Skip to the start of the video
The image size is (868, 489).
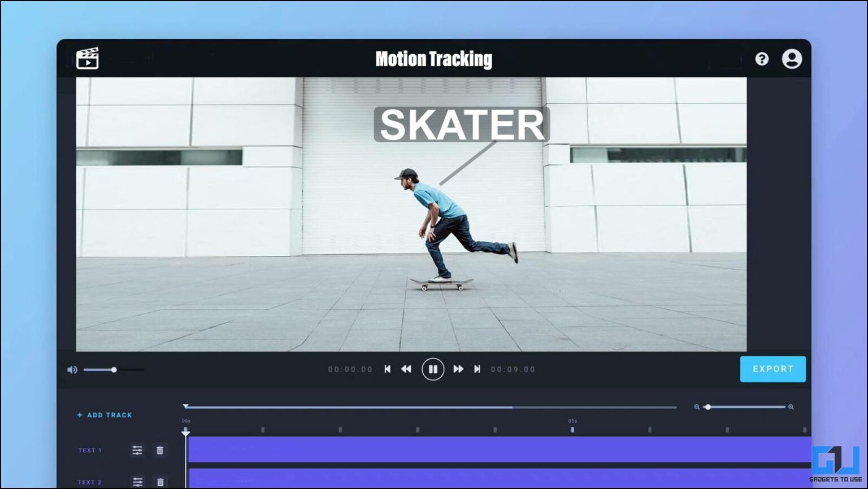click(388, 369)
